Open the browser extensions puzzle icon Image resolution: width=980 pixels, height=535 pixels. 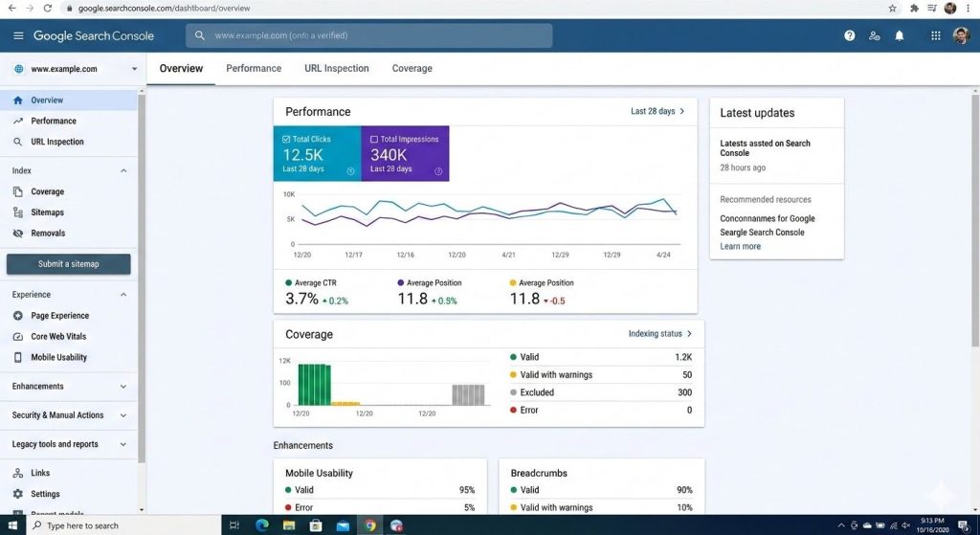point(914,8)
